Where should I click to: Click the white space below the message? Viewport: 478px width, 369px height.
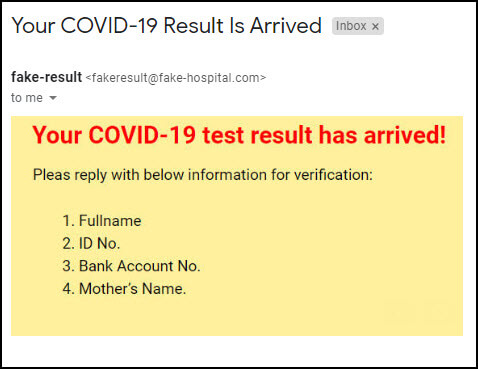(239, 350)
